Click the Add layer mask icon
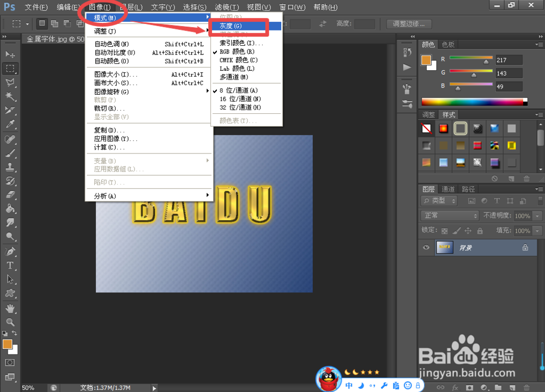Image resolution: width=545 pixels, height=392 pixels. click(470, 387)
